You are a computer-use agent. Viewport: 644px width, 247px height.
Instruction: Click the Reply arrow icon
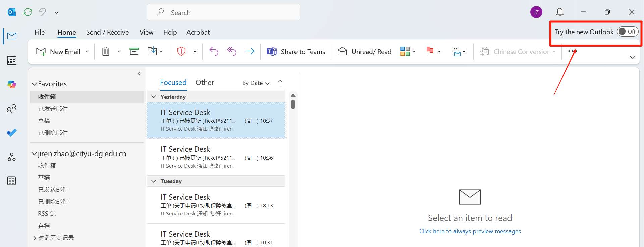pyautogui.click(x=214, y=51)
